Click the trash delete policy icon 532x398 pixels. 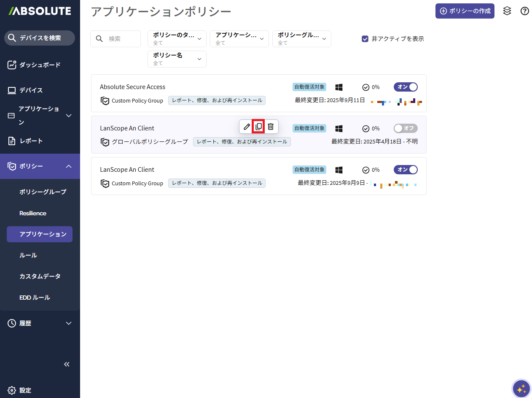coord(271,127)
